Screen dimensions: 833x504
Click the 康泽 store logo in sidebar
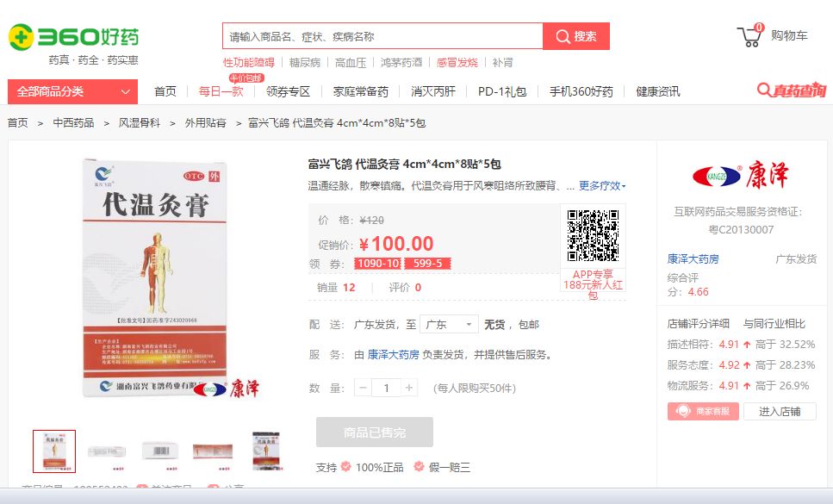point(741,176)
